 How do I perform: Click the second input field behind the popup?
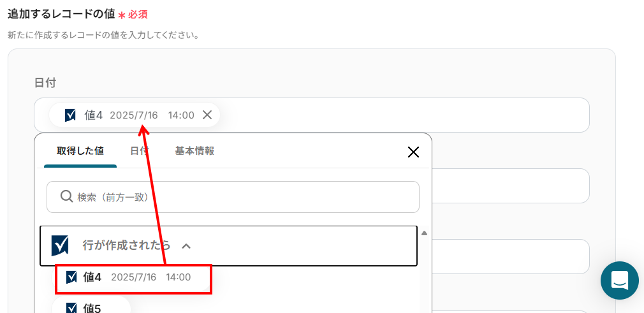tap(510, 186)
